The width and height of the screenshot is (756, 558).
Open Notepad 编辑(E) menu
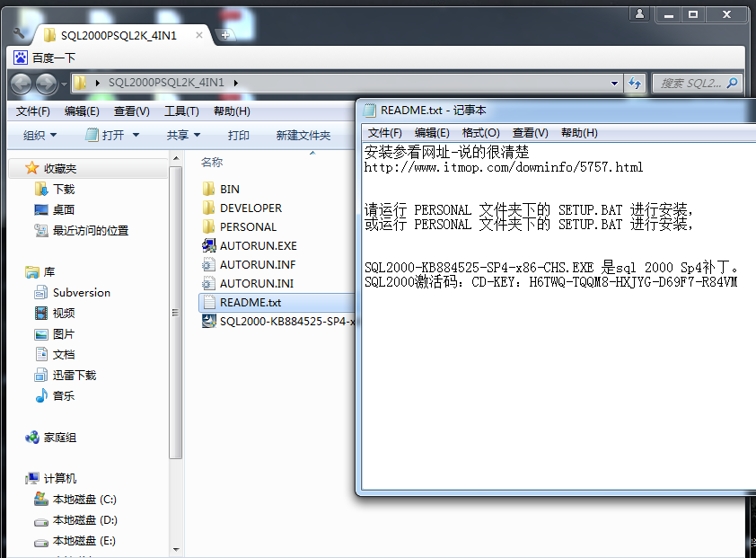tap(432, 133)
